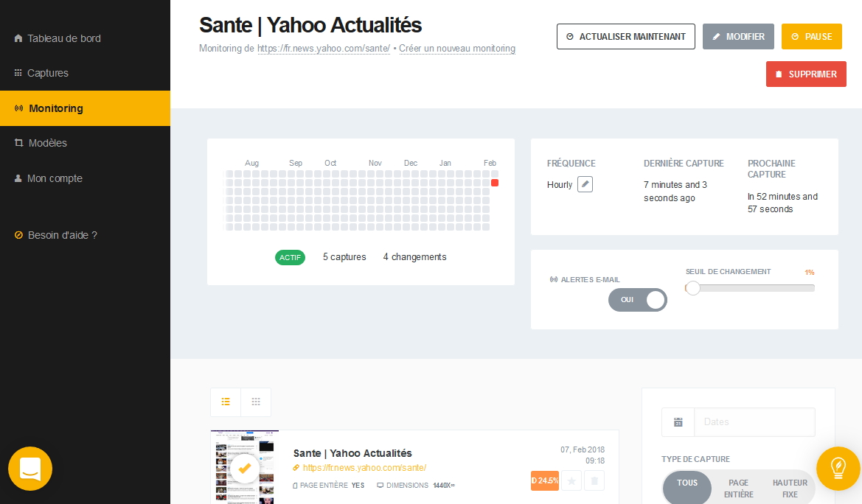Click the "Feb" month label on the heatmap
This screenshot has height=504, width=862.
(490, 164)
